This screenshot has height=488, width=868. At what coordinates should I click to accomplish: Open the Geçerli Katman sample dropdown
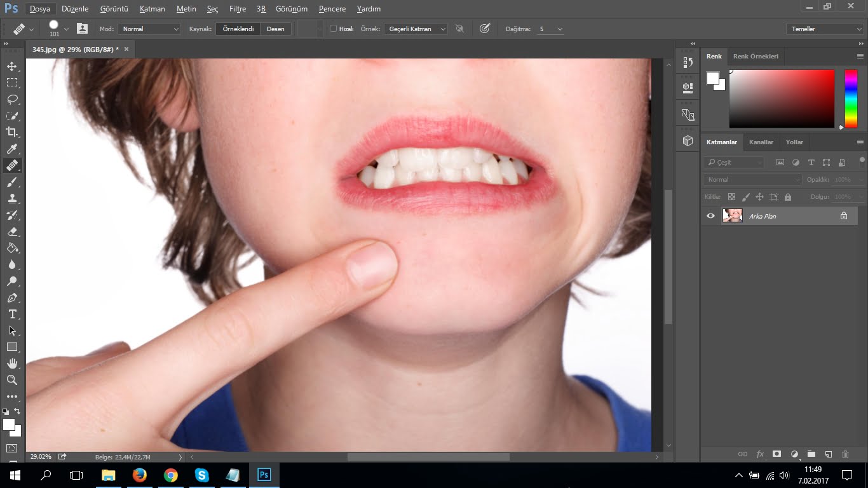[416, 29]
